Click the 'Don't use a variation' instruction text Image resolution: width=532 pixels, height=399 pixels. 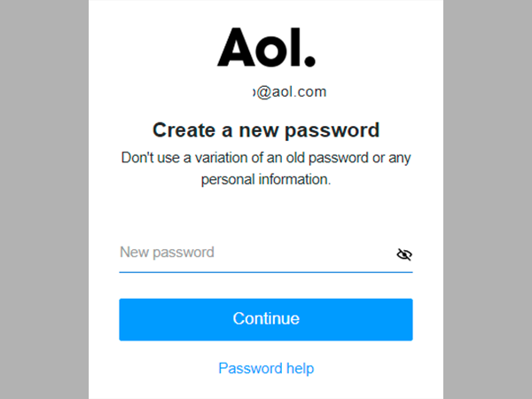point(266,158)
